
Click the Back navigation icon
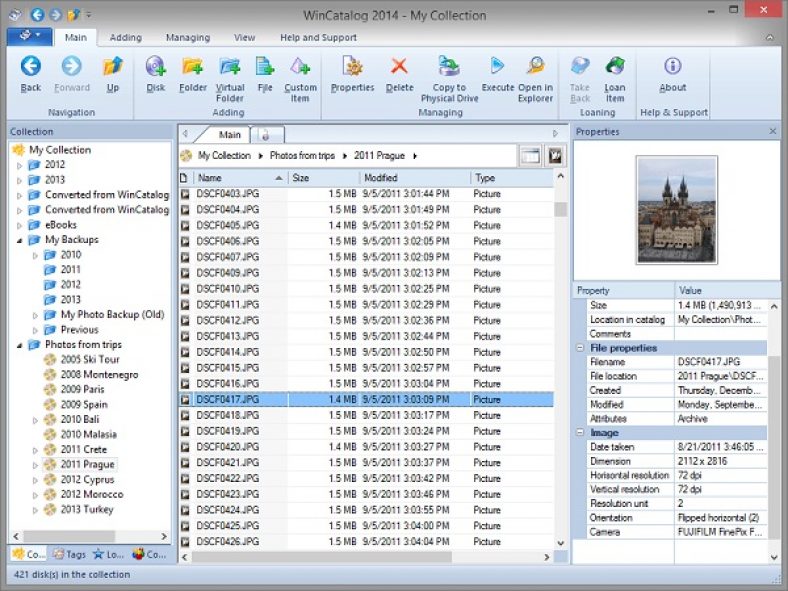[x=31, y=68]
